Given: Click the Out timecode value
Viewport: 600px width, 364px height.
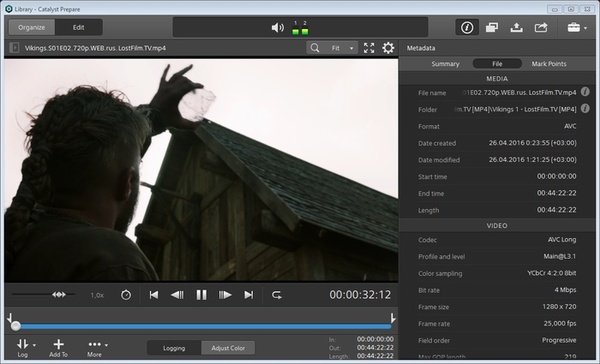Looking at the screenshot, I should pyautogui.click(x=375, y=348).
